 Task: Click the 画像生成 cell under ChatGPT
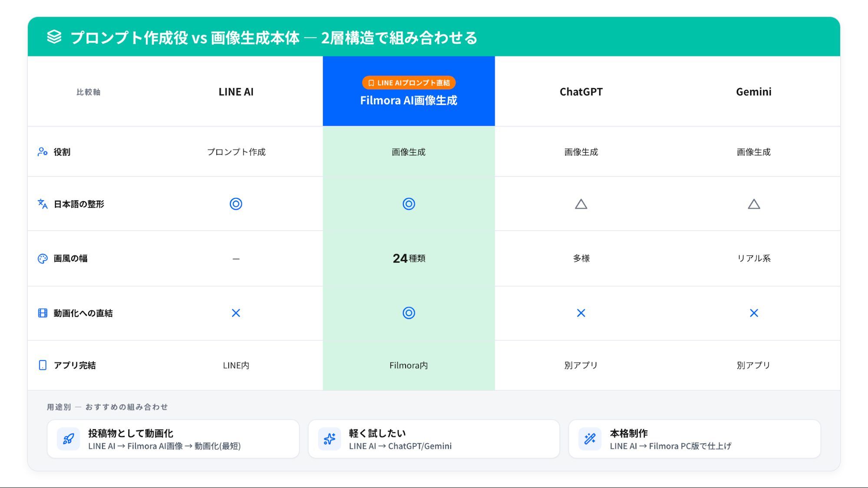click(x=581, y=152)
